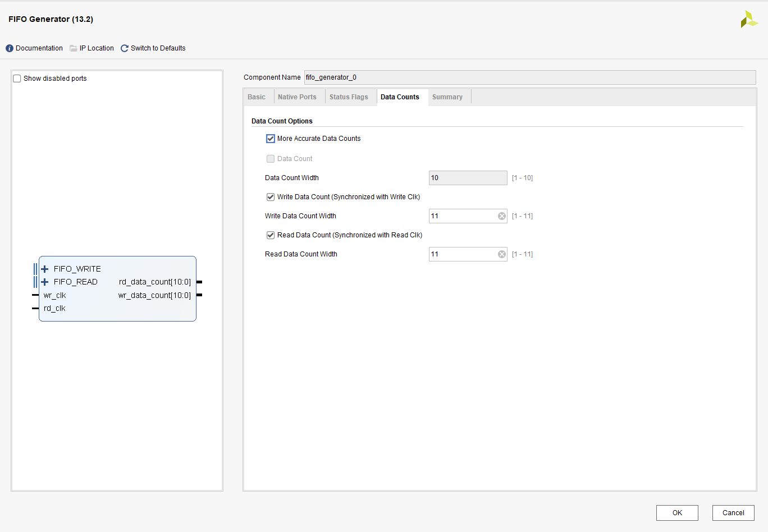
Task: Click the Switch to Defaults refresh icon
Action: pos(125,48)
